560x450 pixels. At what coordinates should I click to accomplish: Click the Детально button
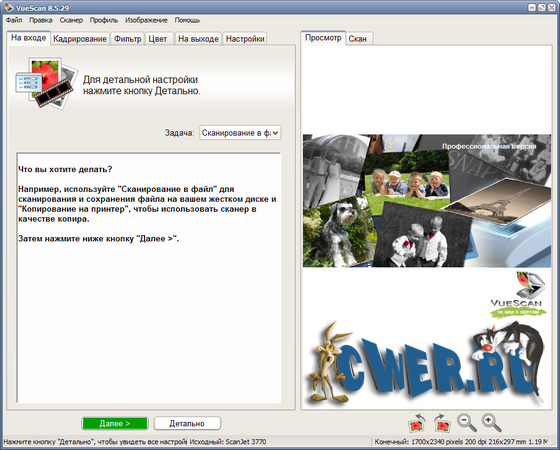187,424
